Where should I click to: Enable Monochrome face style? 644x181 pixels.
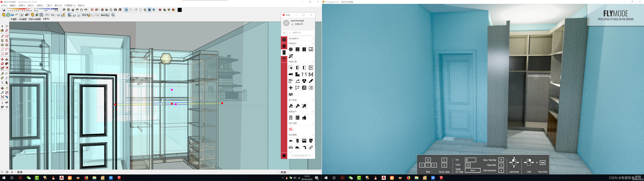click(154, 10)
